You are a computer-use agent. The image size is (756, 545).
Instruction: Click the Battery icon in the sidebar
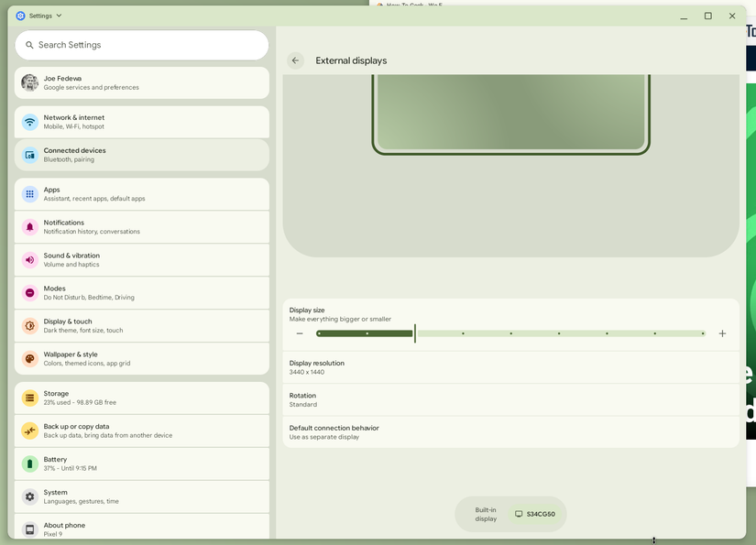point(30,463)
